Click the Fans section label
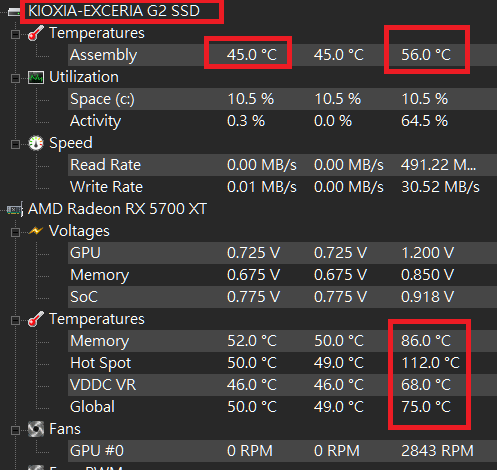The image size is (497, 470). [65, 429]
